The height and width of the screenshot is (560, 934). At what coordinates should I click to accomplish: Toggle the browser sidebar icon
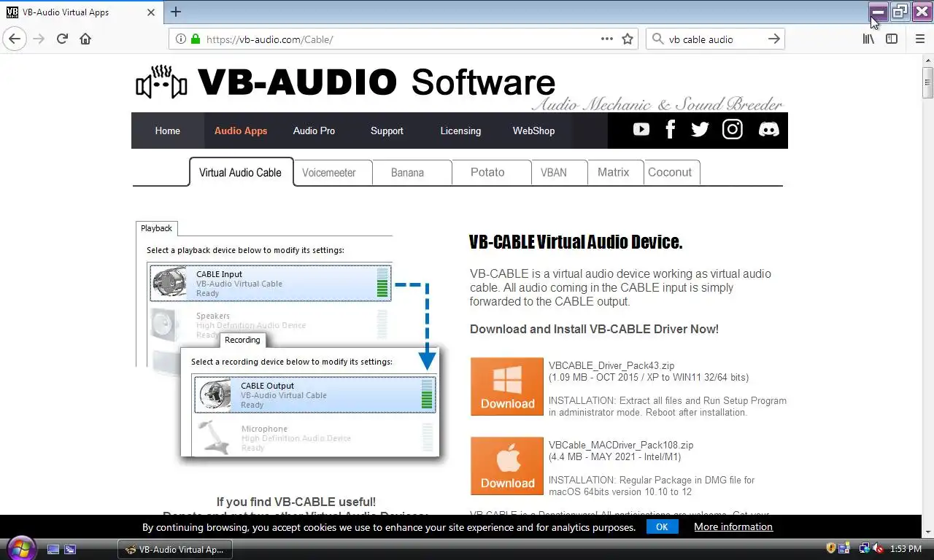click(x=892, y=39)
